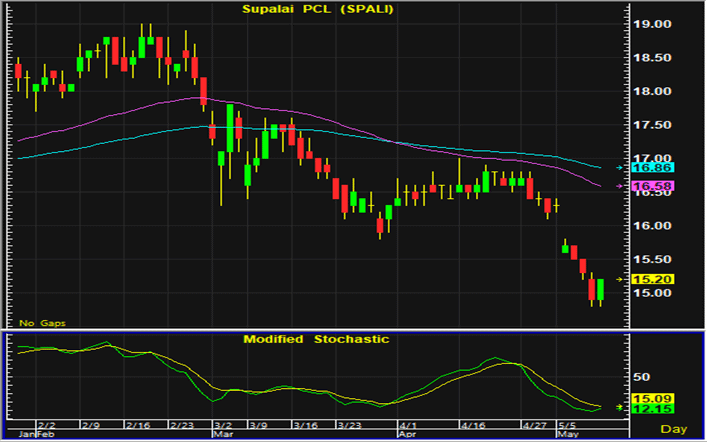
Task: Click the 15.20 last price label
Action: click(652, 279)
